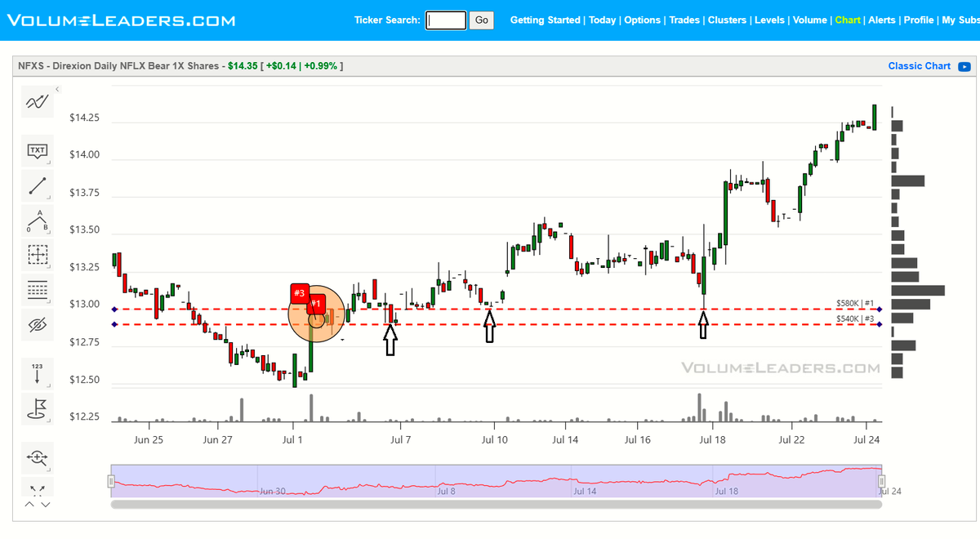Go to the Today menu item
This screenshot has width=980, height=539.
pyautogui.click(x=603, y=20)
